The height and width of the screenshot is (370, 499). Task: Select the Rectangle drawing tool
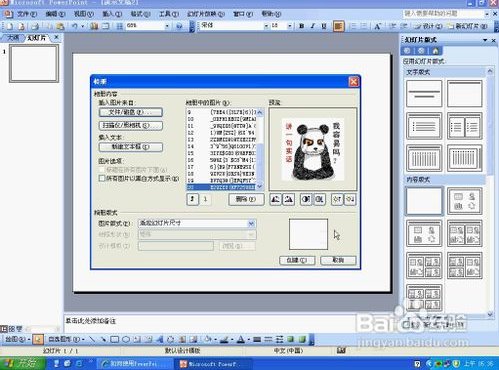click(x=115, y=339)
